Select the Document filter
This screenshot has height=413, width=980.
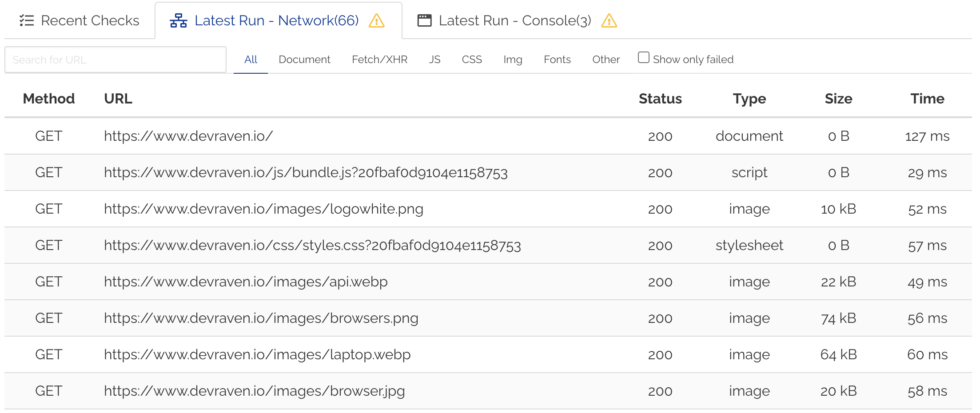(x=304, y=59)
